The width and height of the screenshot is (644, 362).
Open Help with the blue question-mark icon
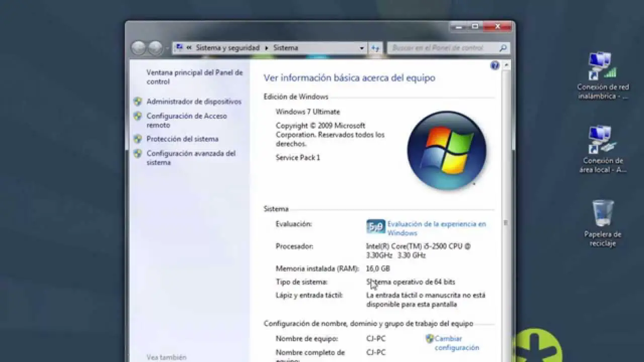click(495, 65)
